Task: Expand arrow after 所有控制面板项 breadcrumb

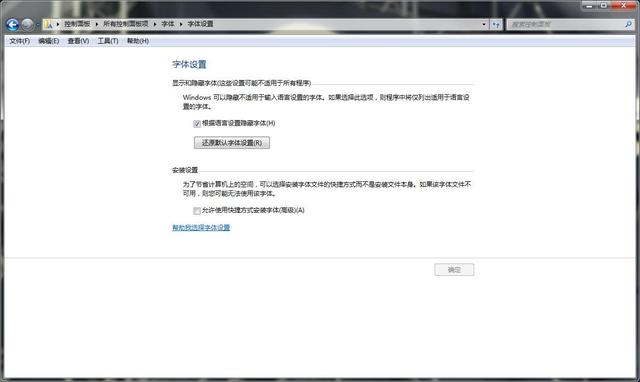Action: click(155, 24)
